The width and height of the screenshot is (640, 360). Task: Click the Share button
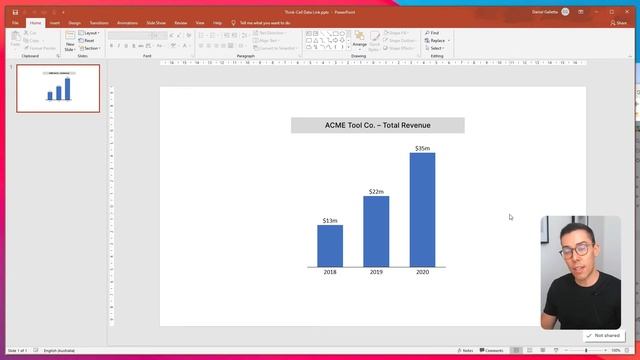click(618, 23)
